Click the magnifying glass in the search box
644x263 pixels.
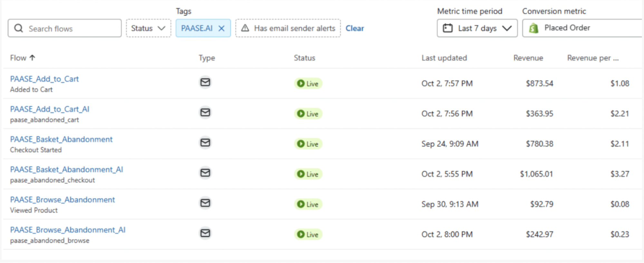18,28
